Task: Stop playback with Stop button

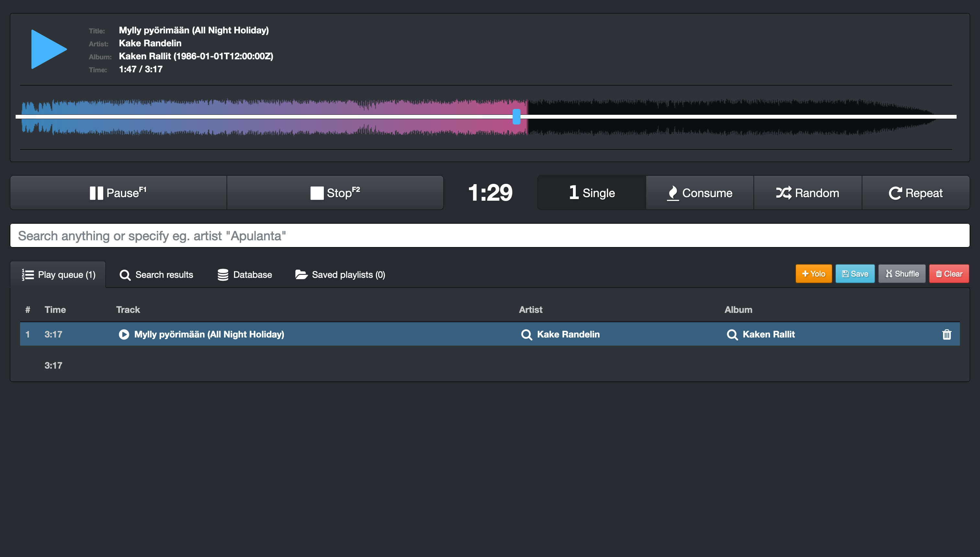Action: (x=335, y=193)
